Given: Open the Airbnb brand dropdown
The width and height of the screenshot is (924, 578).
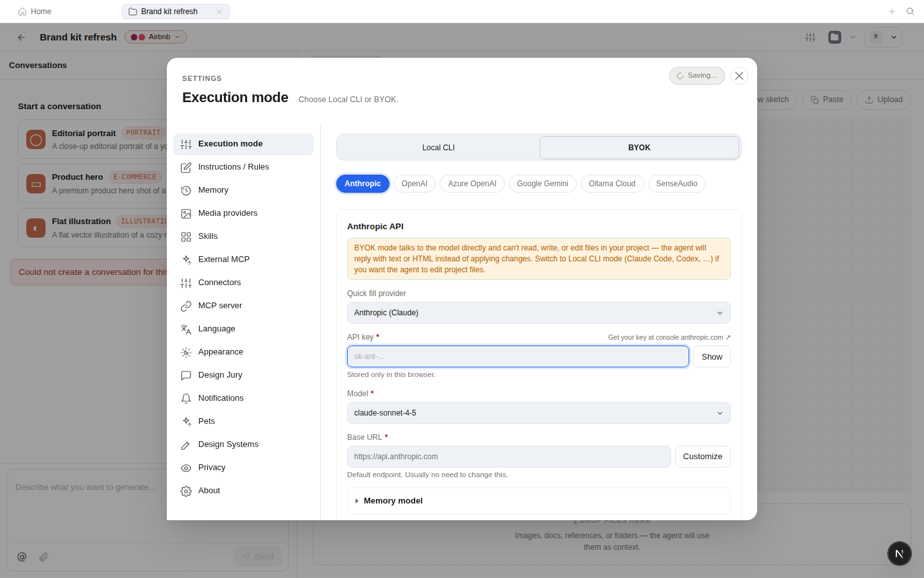Looking at the screenshot, I should pyautogui.click(x=156, y=37).
